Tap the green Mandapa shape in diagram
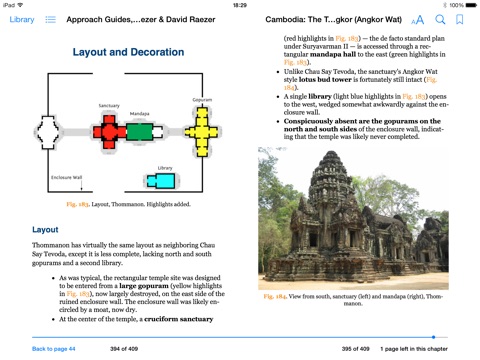Image resolution: width=480 pixels, height=360 pixels. coord(140,132)
